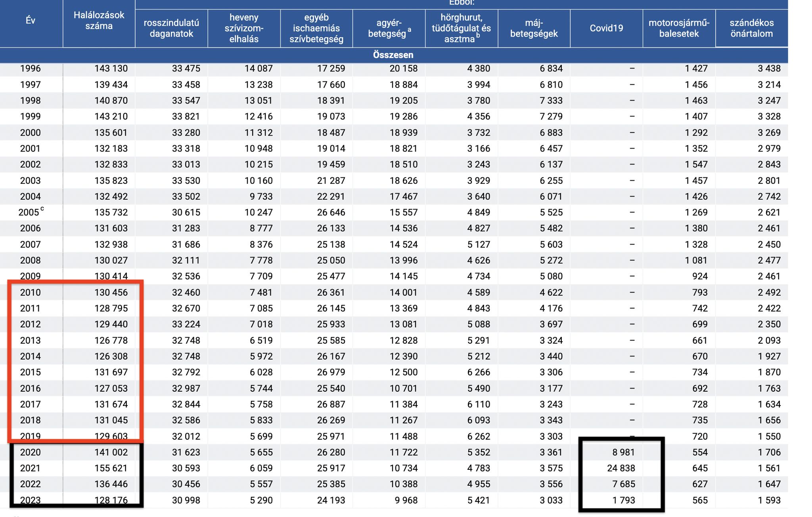Screen dimensions: 812x517
Task: Select the 'Covid19' column header
Action: coord(606,28)
